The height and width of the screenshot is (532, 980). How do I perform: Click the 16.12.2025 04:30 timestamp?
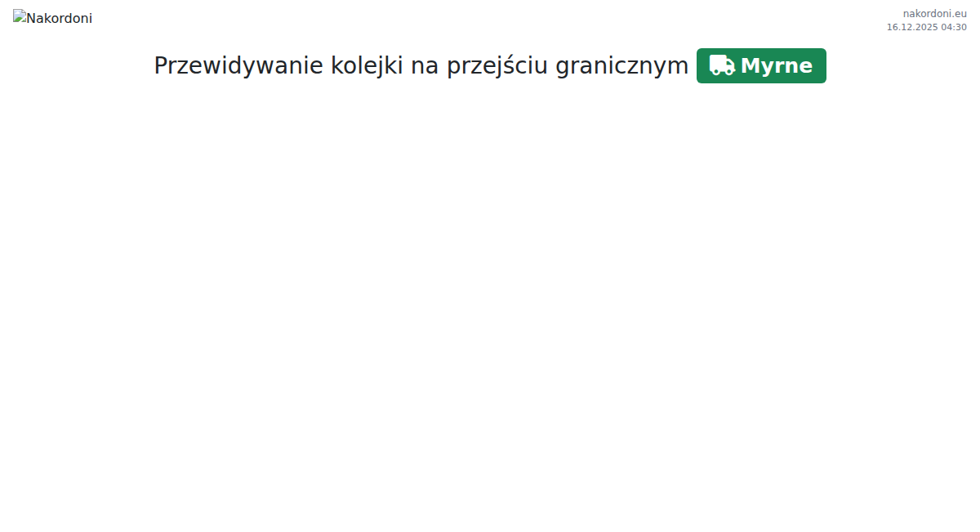click(926, 27)
